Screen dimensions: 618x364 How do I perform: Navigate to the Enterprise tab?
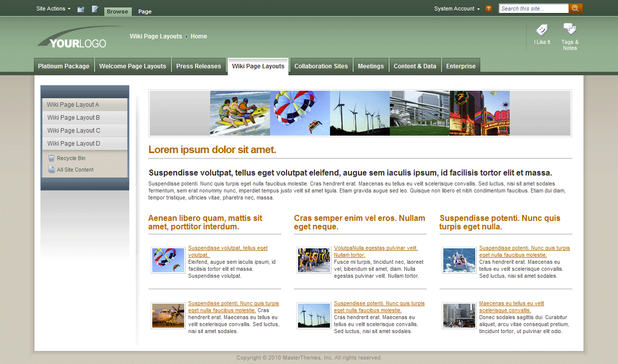[x=461, y=65]
